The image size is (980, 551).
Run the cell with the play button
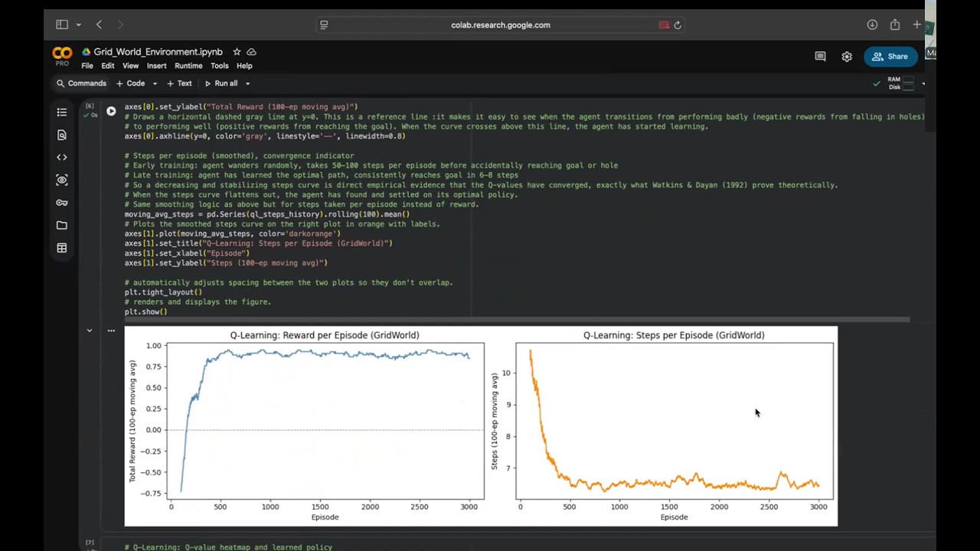click(x=111, y=111)
